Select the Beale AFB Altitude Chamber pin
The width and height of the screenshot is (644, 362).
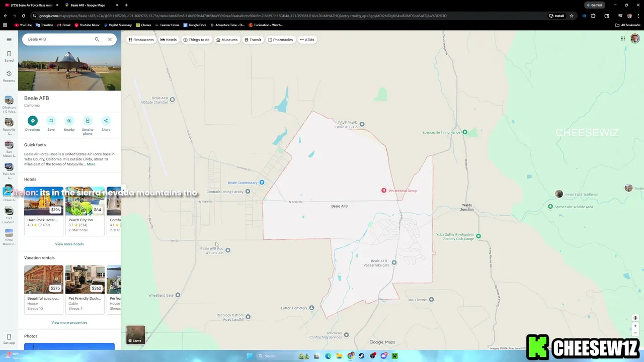[172, 100]
